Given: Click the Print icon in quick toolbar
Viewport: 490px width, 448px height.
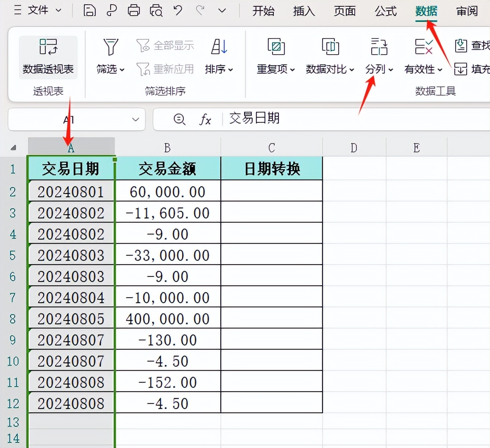Looking at the screenshot, I should coord(134,11).
